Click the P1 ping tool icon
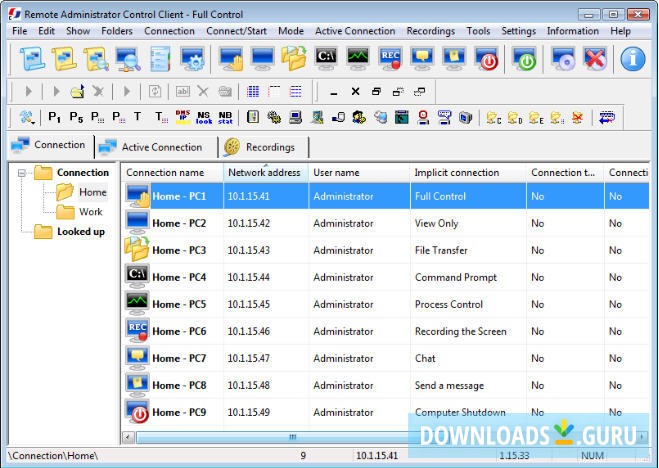 tap(54, 117)
